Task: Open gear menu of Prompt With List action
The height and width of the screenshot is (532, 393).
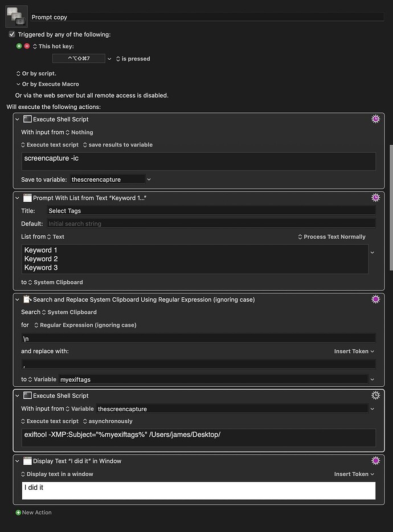Action: 375,198
